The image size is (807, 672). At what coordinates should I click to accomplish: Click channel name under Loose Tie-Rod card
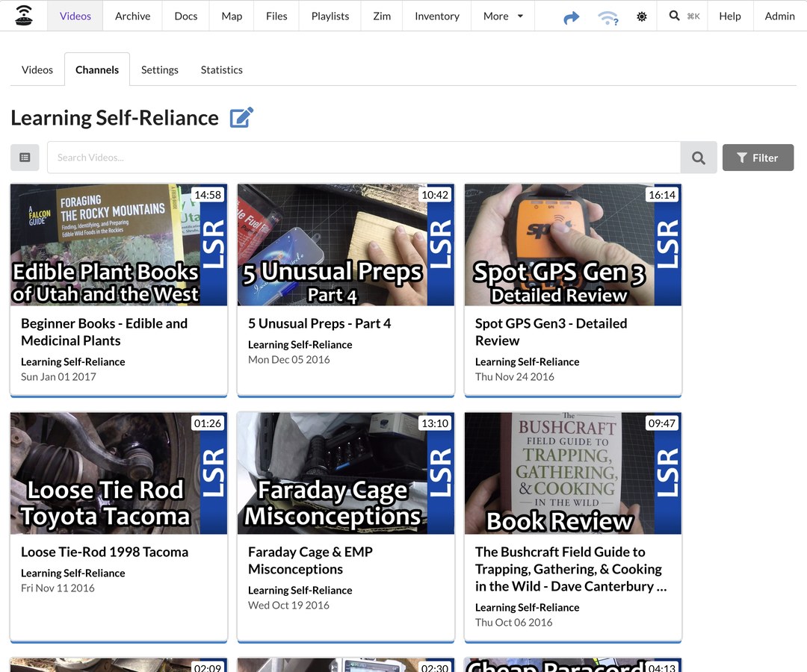tap(72, 573)
